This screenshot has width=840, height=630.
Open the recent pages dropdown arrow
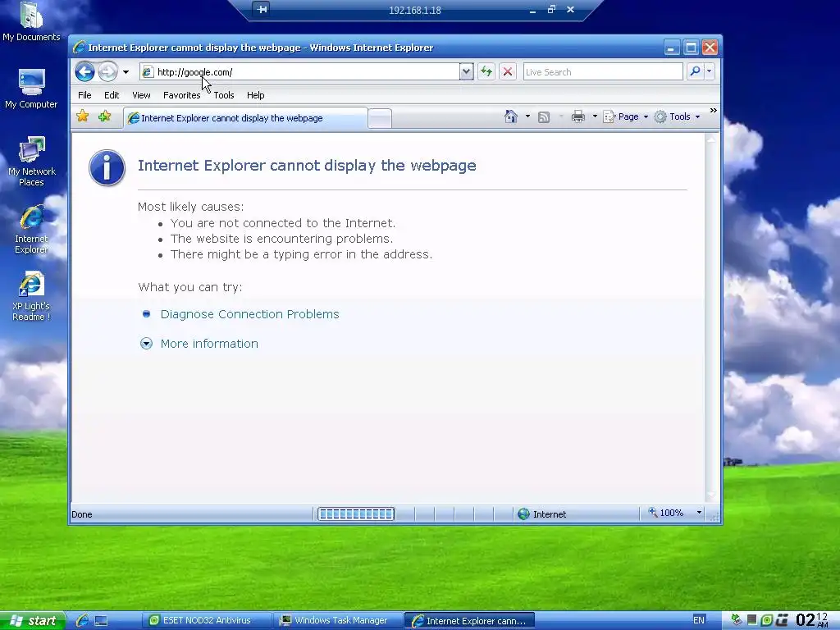[126, 72]
